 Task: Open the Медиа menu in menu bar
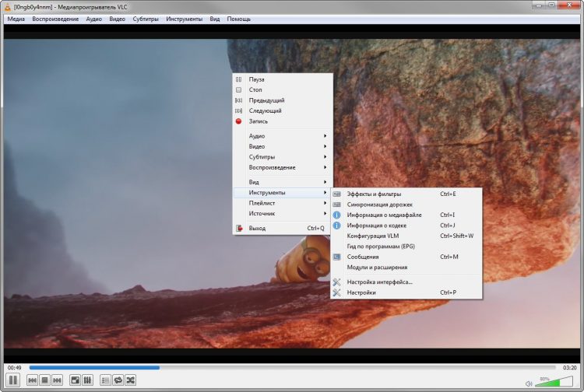(x=16, y=19)
